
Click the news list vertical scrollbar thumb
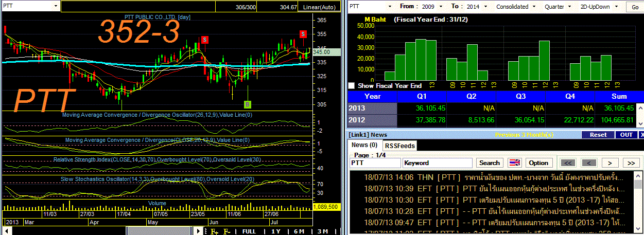(638, 185)
